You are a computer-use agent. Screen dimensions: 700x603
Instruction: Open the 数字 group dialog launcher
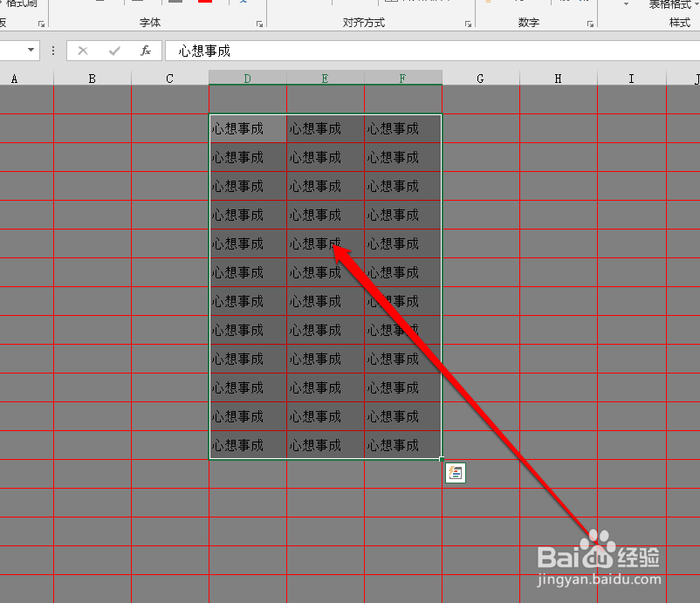pyautogui.click(x=590, y=24)
